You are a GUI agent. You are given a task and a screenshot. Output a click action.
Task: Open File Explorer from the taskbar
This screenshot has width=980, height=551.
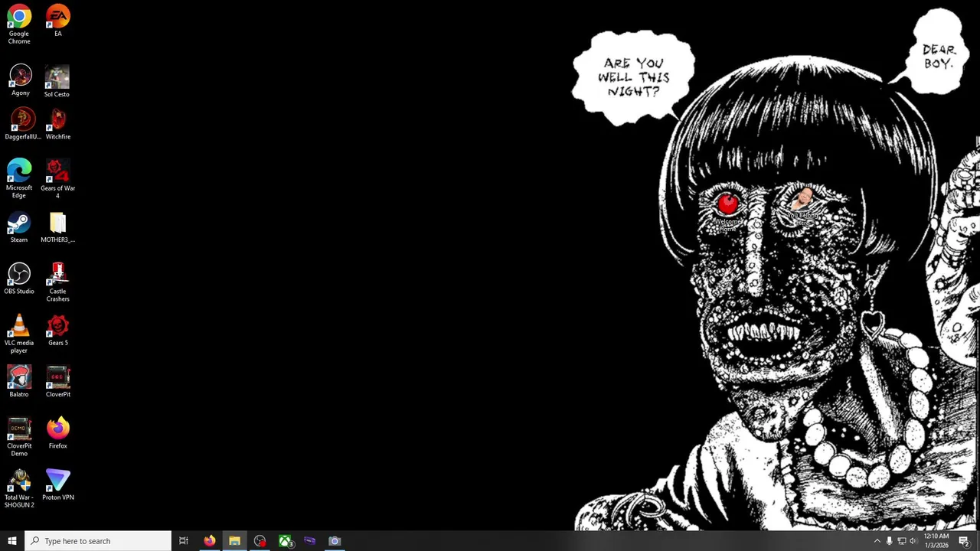(x=234, y=541)
